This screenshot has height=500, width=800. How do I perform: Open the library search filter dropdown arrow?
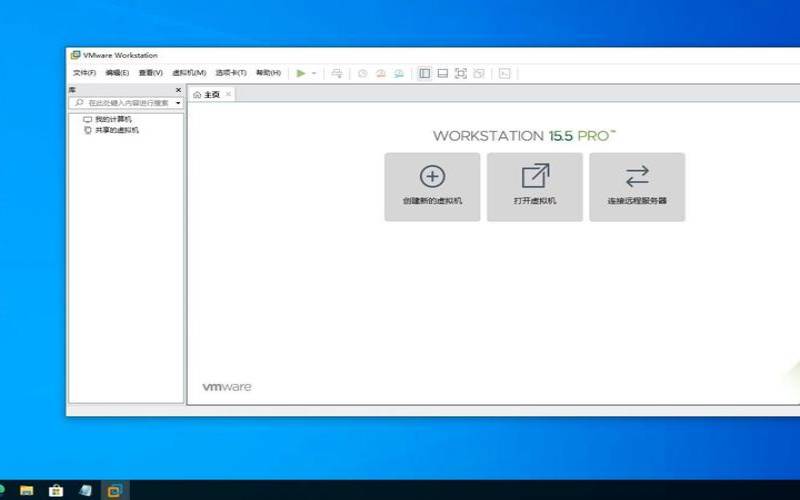pyautogui.click(x=178, y=103)
